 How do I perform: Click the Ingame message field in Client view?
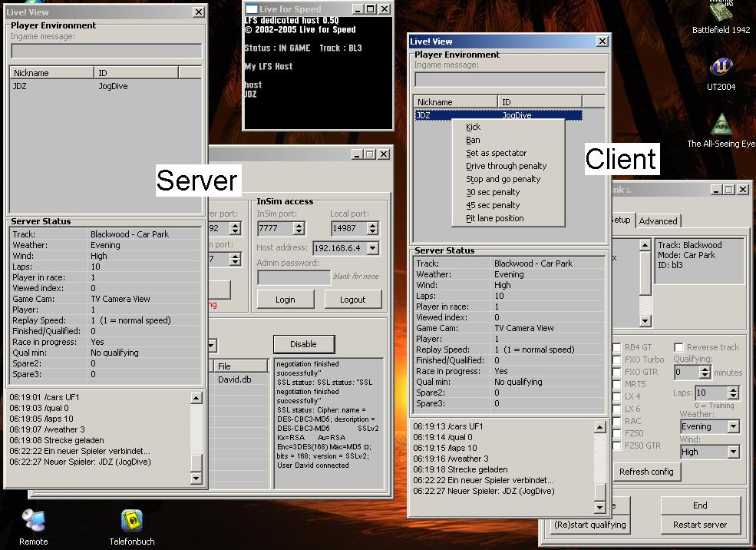pos(510,80)
